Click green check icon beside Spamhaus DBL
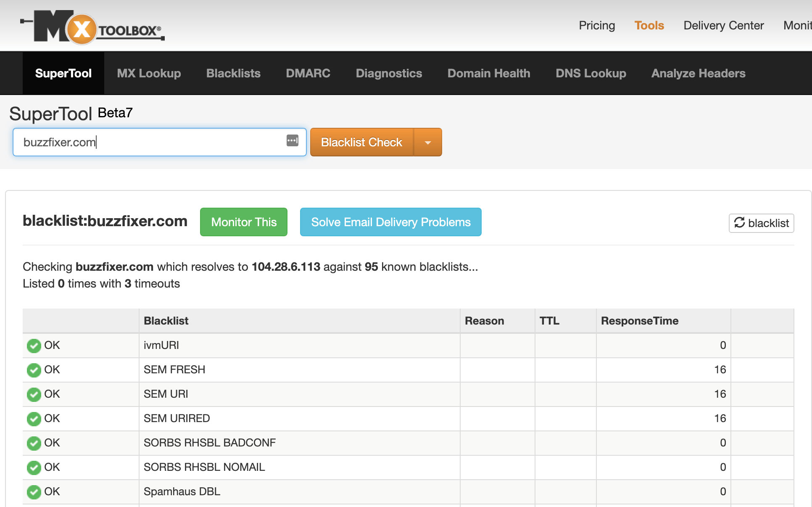 point(34,492)
